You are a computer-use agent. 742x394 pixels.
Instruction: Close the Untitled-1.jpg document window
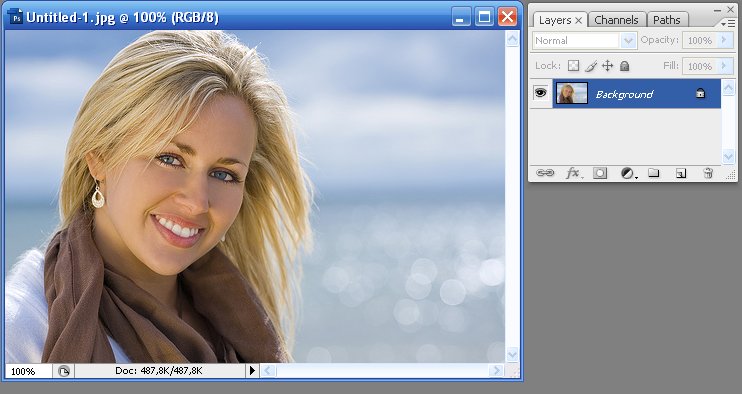tap(507, 18)
